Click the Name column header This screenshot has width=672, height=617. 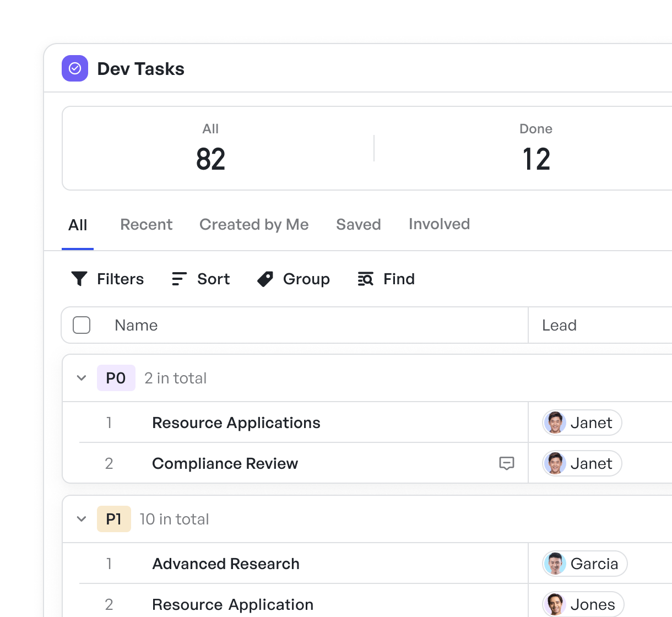coord(136,325)
